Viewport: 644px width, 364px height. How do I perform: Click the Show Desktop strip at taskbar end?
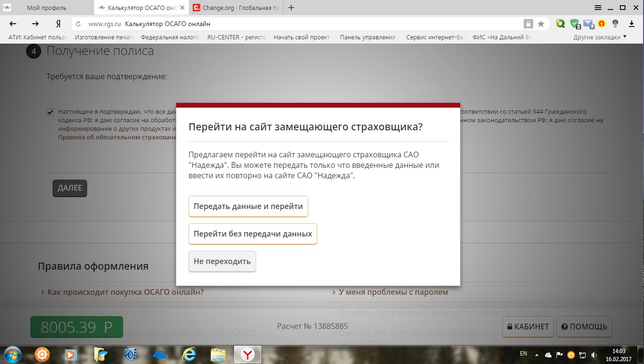pyautogui.click(x=640, y=355)
